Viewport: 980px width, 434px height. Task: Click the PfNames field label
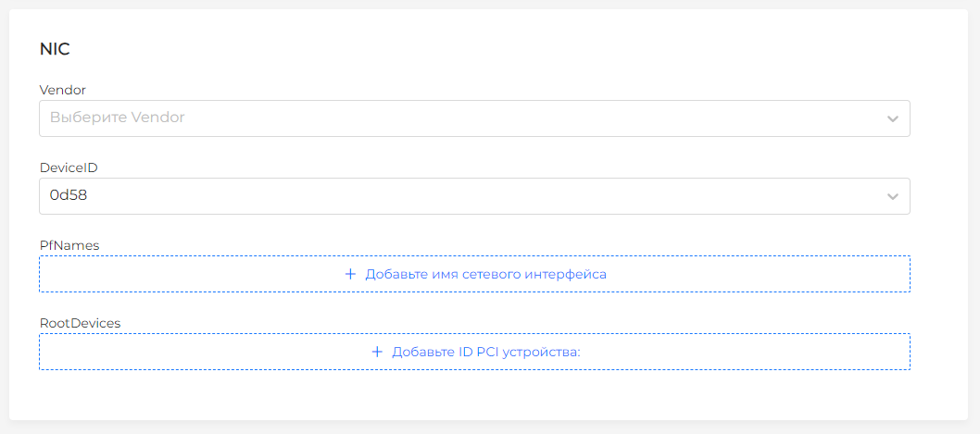(x=69, y=245)
